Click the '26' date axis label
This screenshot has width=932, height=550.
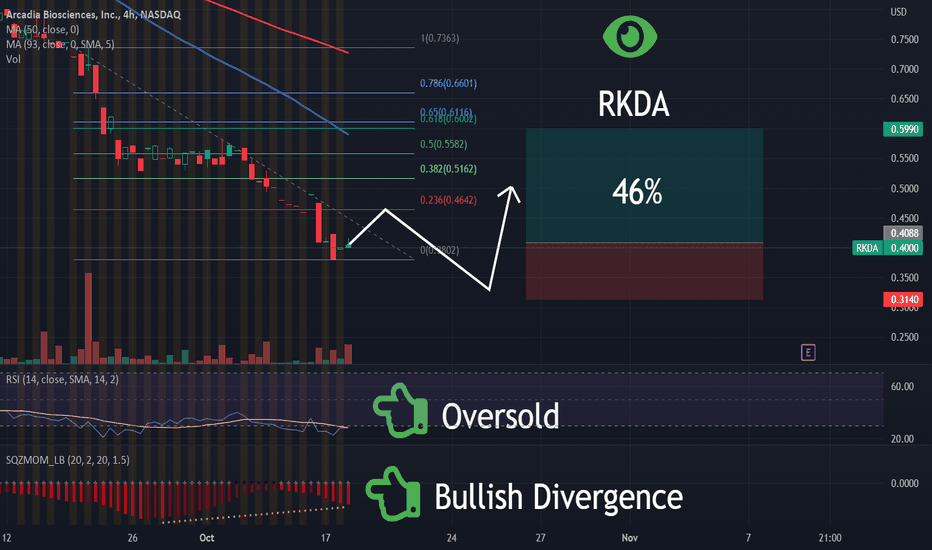(132, 538)
